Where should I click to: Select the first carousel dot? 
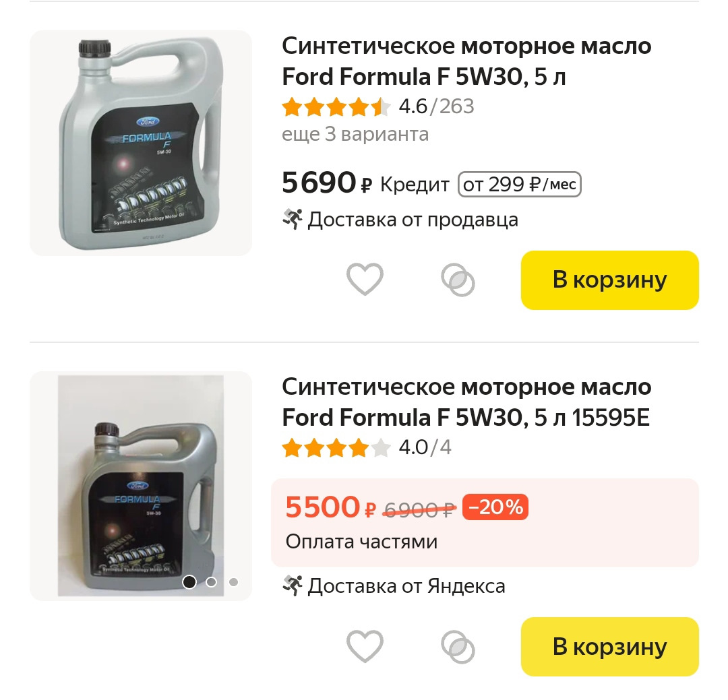point(189,582)
